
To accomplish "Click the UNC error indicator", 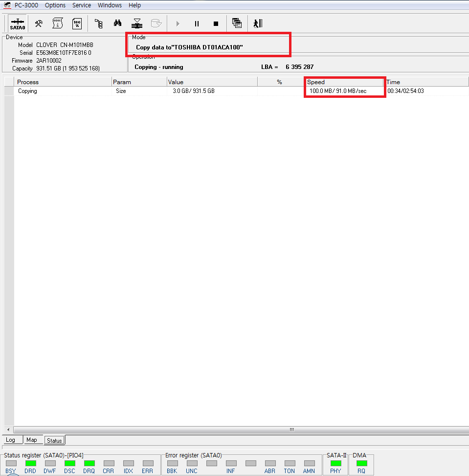I will (192, 463).
